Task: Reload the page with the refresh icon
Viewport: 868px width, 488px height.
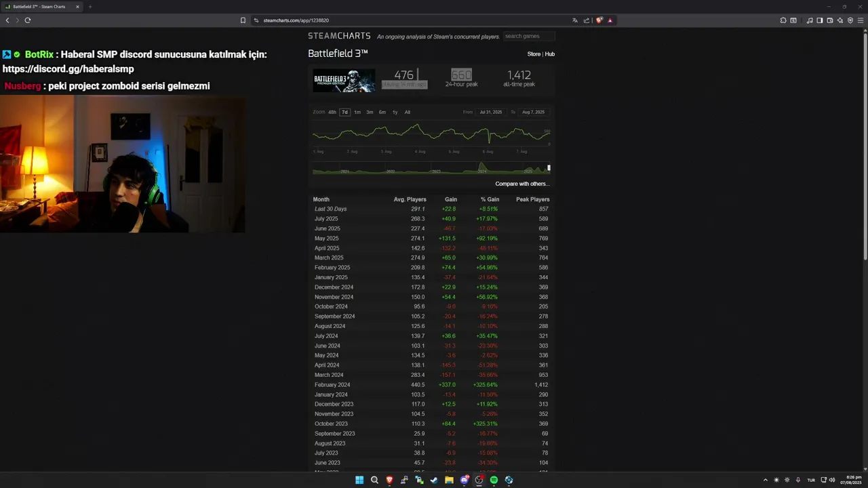Action: pos(28,20)
